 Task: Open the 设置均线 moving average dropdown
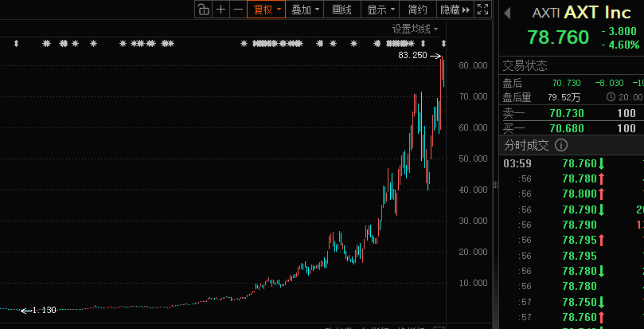tap(415, 29)
